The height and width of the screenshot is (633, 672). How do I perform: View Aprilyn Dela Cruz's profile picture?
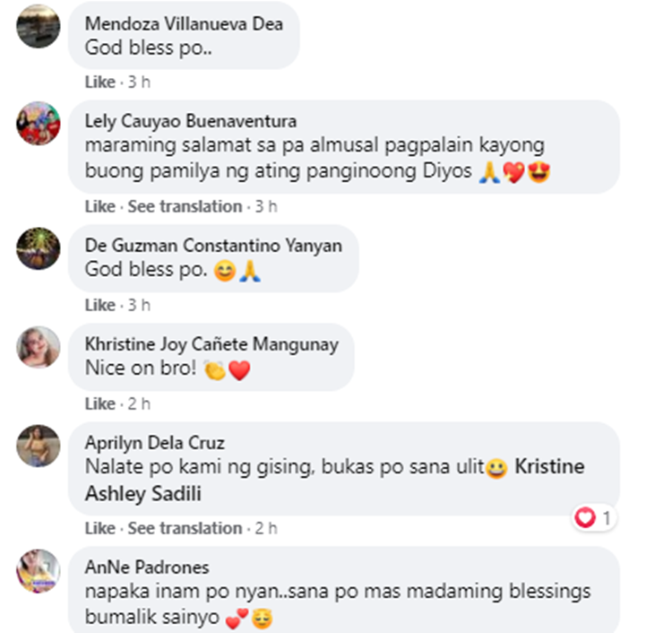point(39,446)
